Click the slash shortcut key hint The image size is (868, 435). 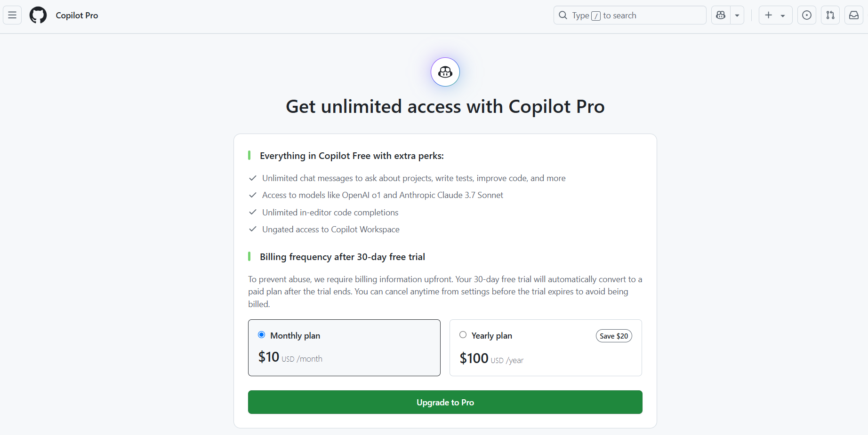coord(596,16)
